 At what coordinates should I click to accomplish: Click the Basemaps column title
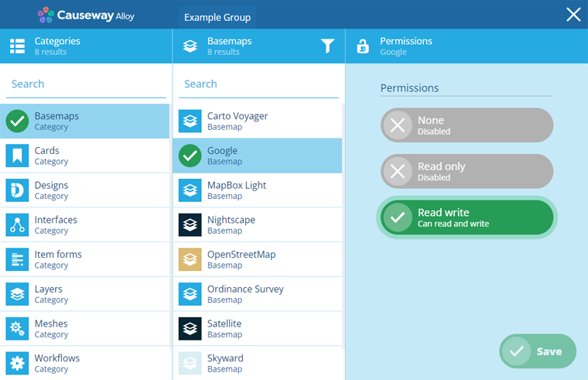(x=230, y=41)
